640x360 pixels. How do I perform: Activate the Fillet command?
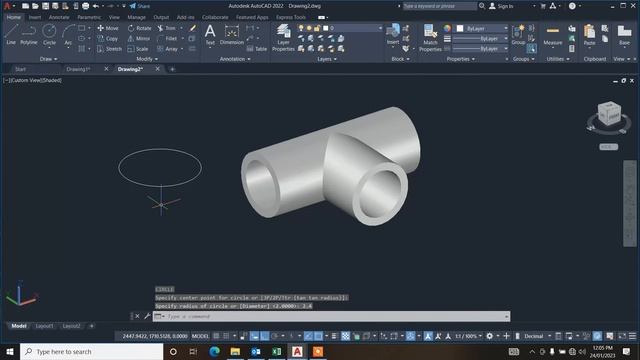(x=167, y=38)
